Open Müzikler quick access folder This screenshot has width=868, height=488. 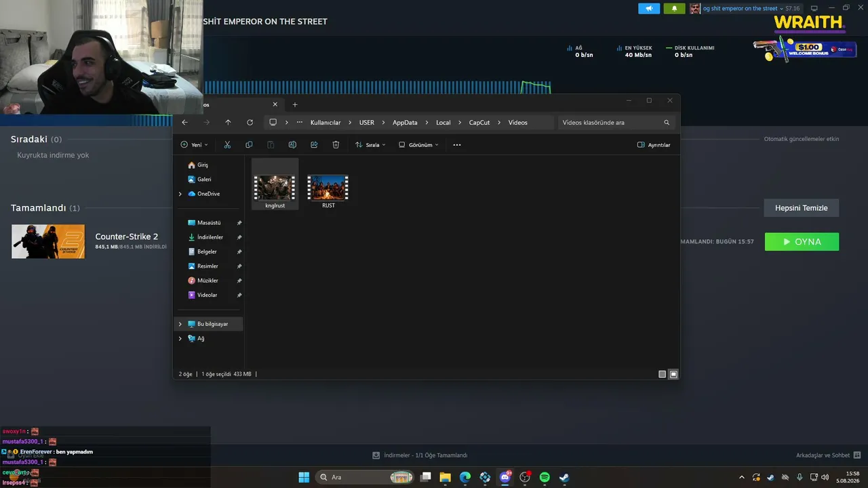(x=209, y=281)
